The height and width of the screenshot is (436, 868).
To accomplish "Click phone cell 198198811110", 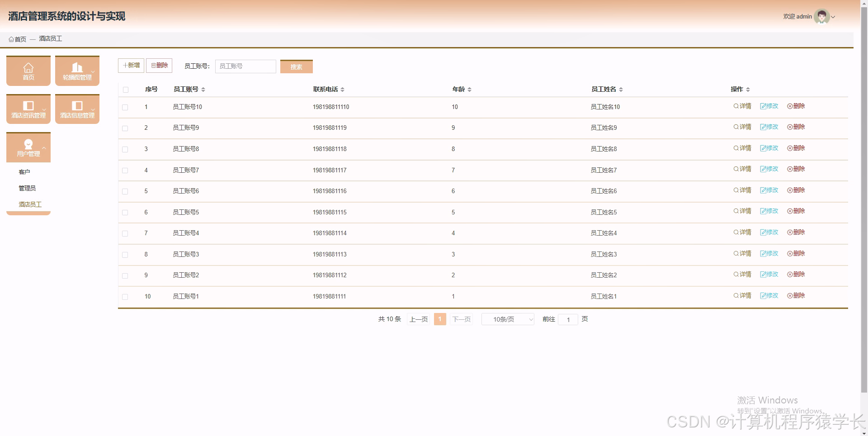I will (331, 107).
